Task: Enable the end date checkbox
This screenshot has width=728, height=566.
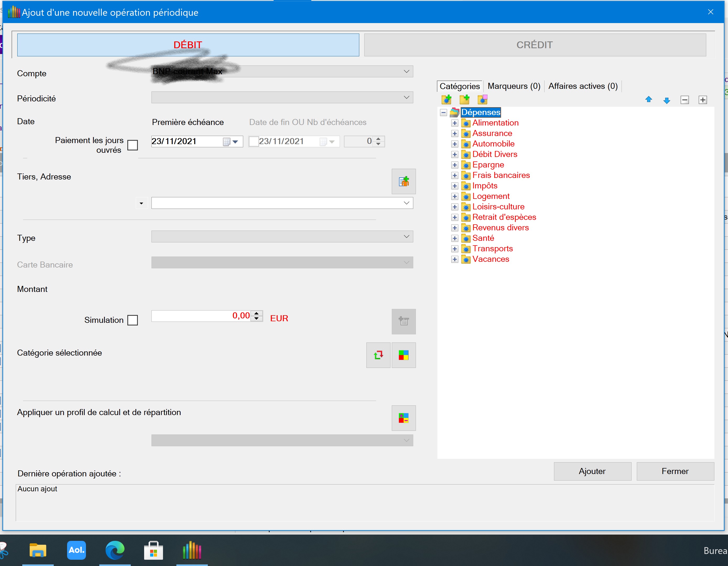Action: click(253, 141)
